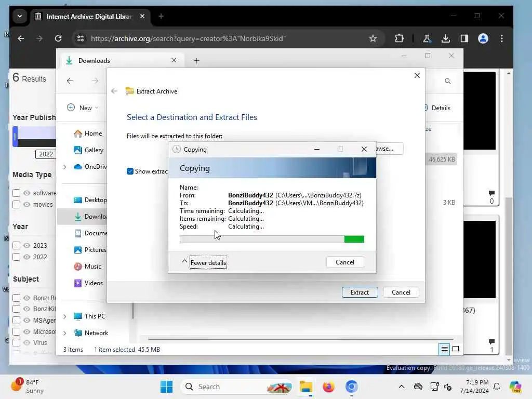Switch to large thumbnails view icon
The image size is (532, 399).
click(x=456, y=349)
